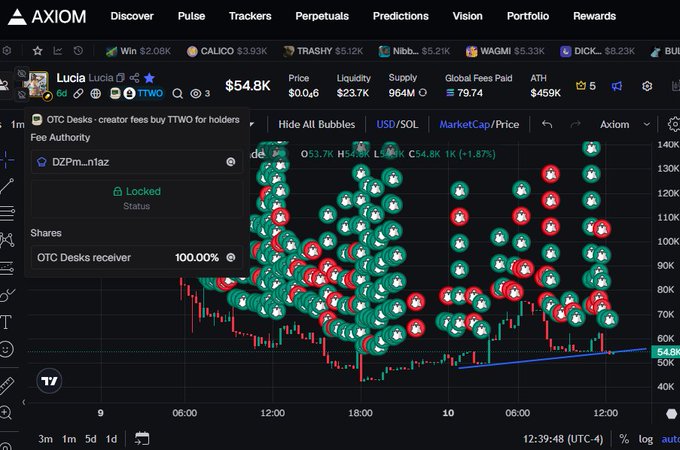680x450 pixels.
Task: Select the horizontal lines Fibonacci tool
Action: point(7,212)
